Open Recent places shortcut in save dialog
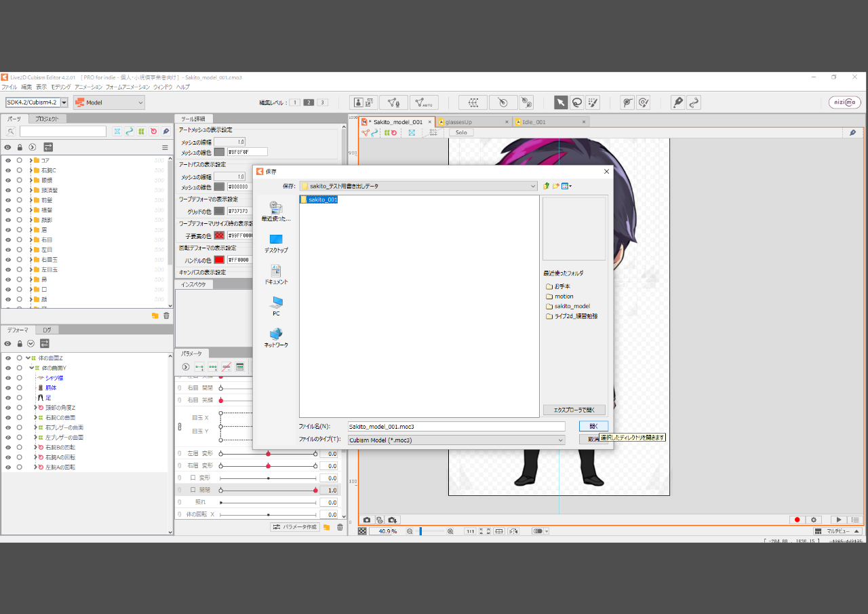The height and width of the screenshot is (614, 868). (x=276, y=212)
